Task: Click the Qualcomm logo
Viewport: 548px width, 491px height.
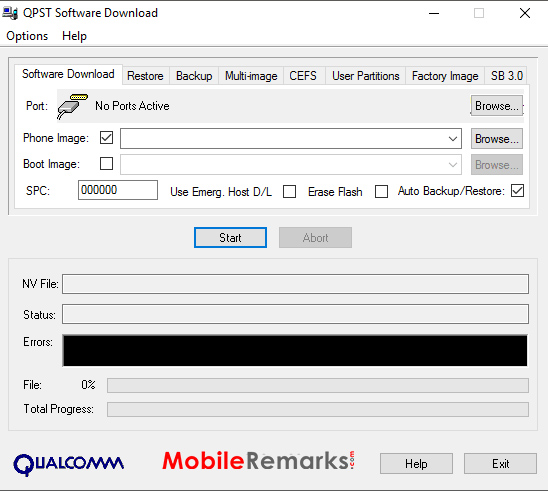Action: pos(68,464)
